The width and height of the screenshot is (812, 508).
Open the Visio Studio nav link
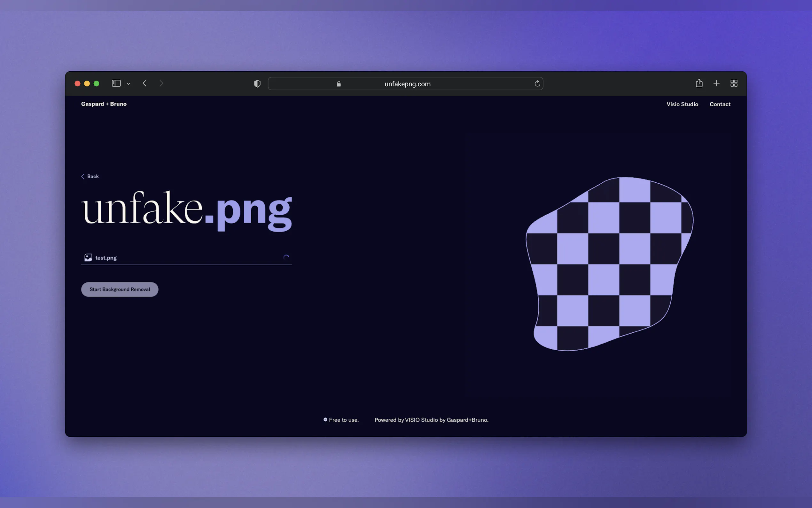(x=682, y=104)
